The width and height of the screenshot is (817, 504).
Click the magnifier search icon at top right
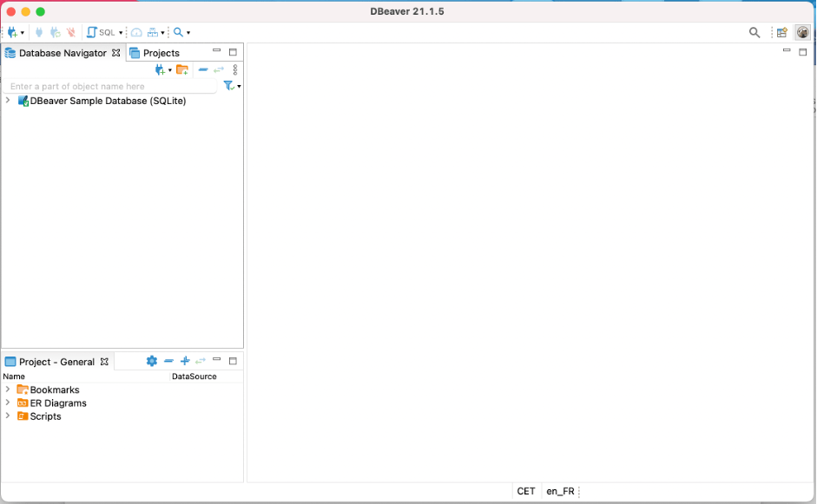(754, 32)
